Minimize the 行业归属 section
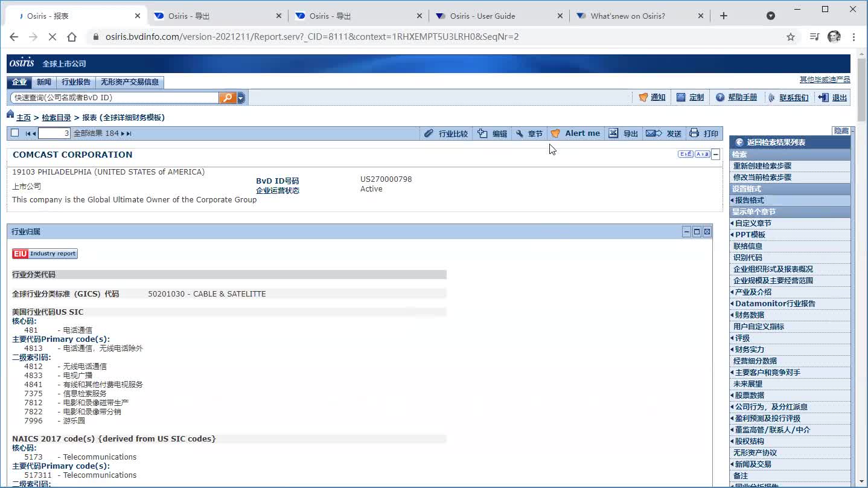868x488 pixels. click(686, 232)
